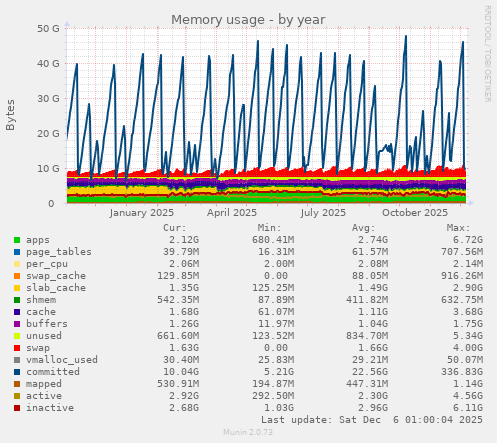Click the 'swap' legend label
Image resolution: width=497 pixels, height=443 pixels.
click(38, 348)
